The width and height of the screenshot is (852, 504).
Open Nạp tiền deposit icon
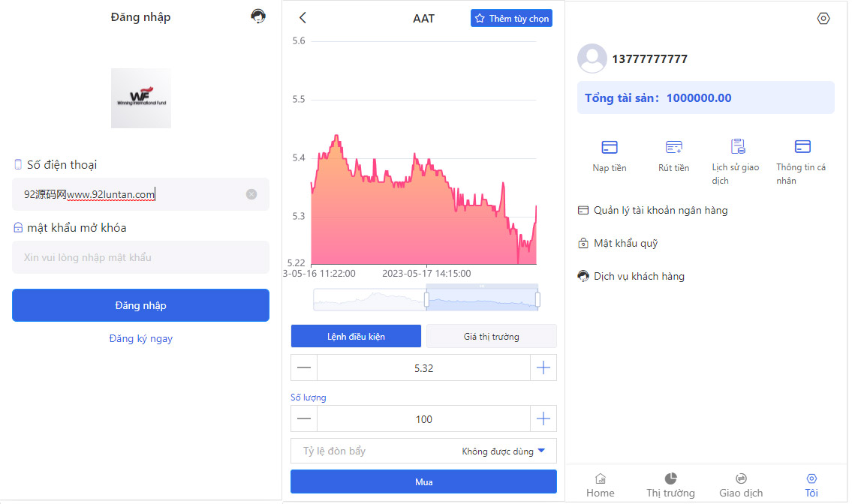coord(610,148)
